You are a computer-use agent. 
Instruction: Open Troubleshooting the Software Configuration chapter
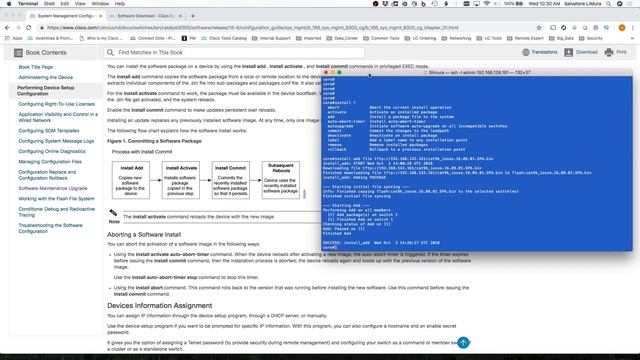(50, 228)
